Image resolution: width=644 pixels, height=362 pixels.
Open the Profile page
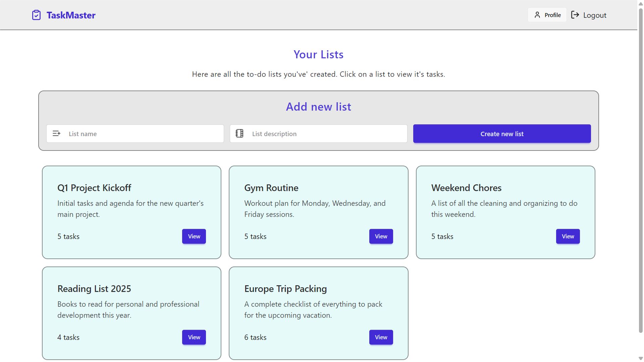pyautogui.click(x=547, y=15)
